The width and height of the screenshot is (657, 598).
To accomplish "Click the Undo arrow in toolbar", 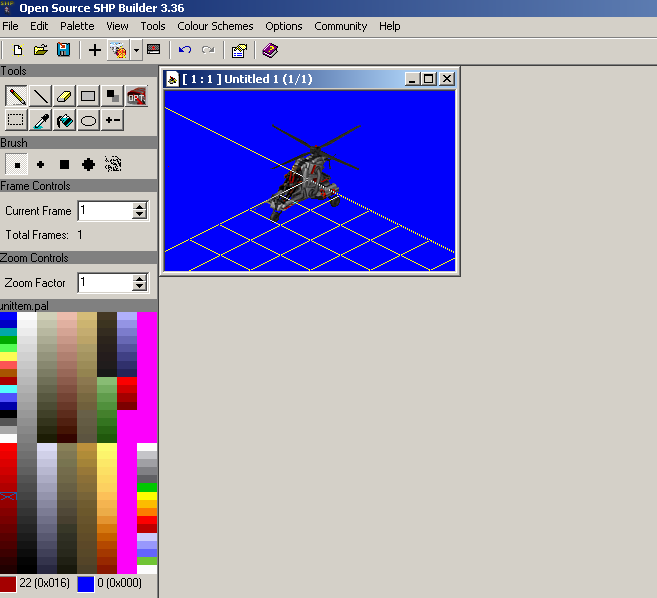I will pyautogui.click(x=184, y=49).
